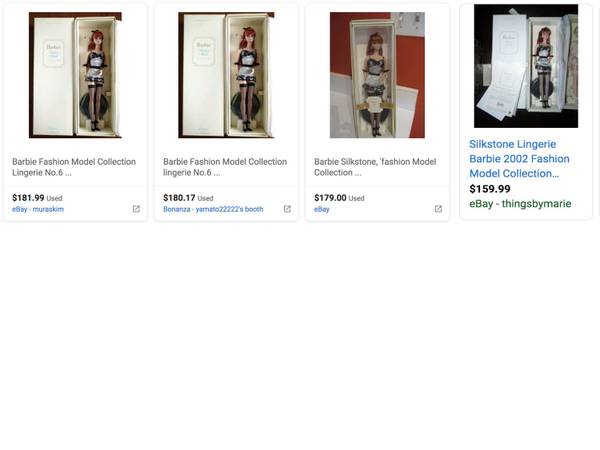Click the $159.99 price

tap(490, 189)
